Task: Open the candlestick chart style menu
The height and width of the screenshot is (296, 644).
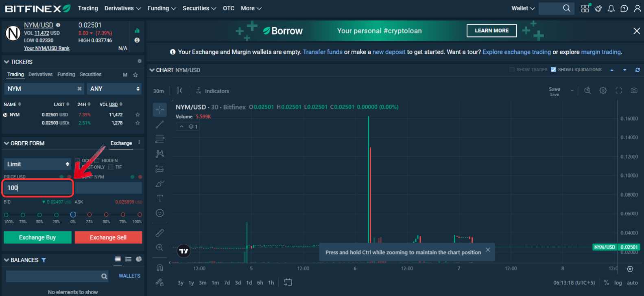Action: tap(179, 91)
